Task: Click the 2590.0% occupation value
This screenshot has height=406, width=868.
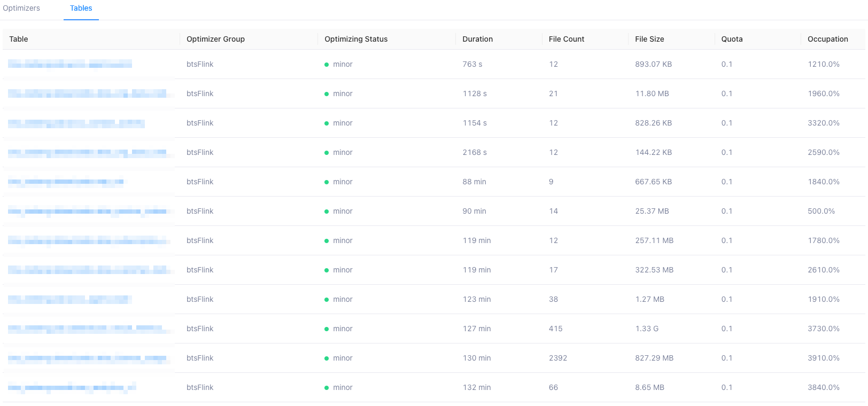Action: (x=824, y=152)
